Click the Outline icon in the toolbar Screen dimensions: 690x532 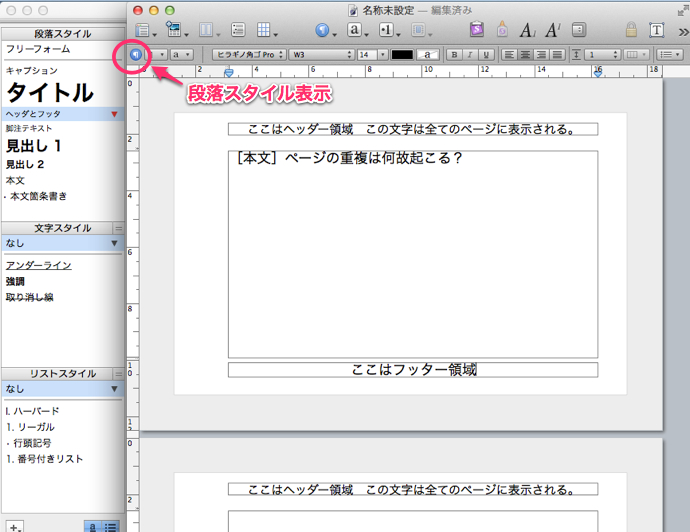coord(237,30)
